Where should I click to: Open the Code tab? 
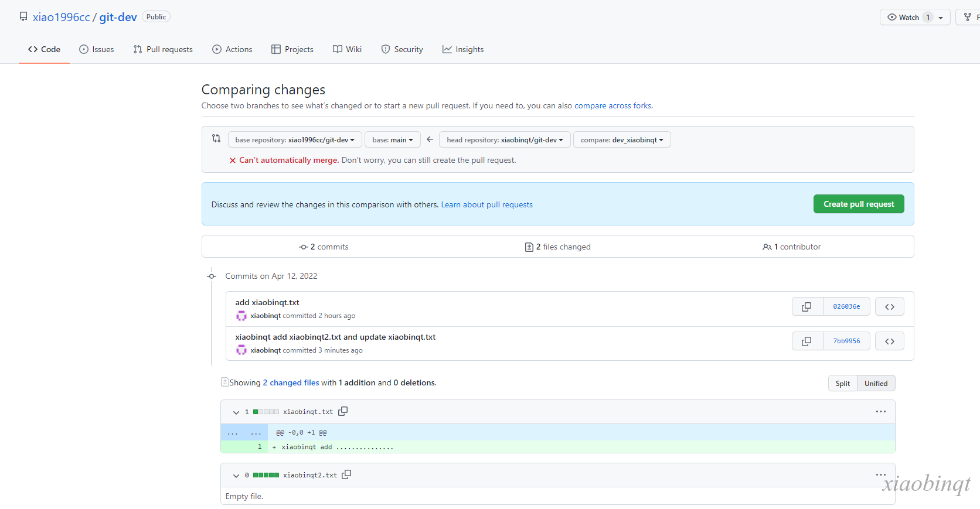44,49
